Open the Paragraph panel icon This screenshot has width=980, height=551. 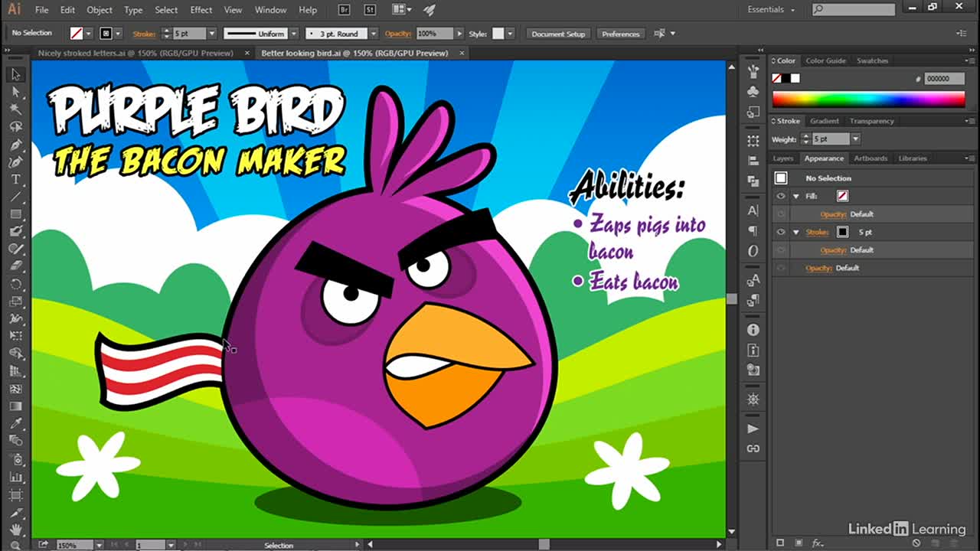click(x=753, y=230)
